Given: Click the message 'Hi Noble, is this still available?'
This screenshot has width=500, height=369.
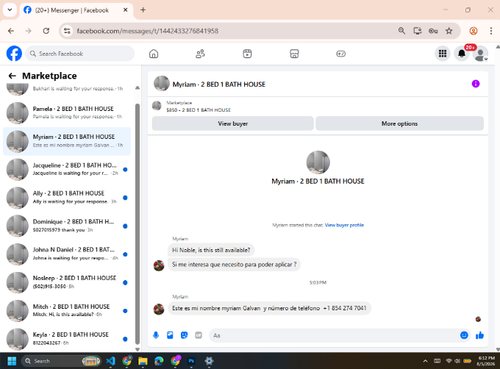Looking at the screenshot, I should (x=211, y=250).
